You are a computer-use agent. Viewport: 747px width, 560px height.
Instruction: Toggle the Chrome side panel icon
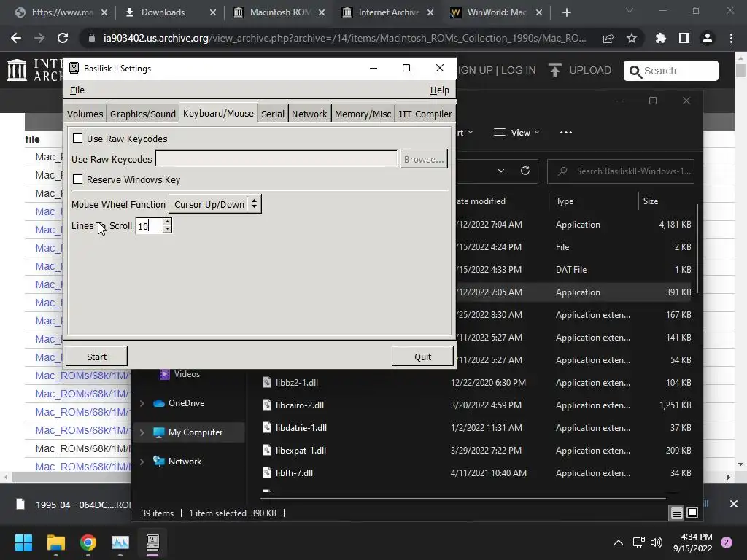(x=684, y=38)
